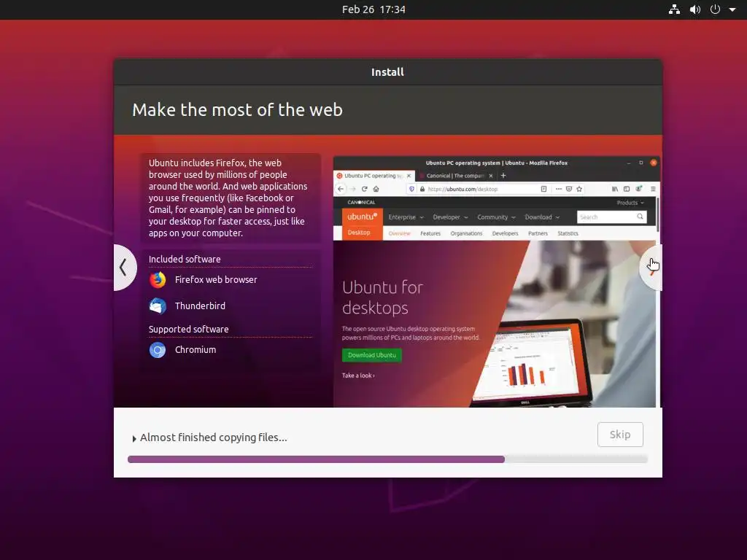Click the ubuntu orange logo
The width and height of the screenshot is (747, 560).
(362, 217)
